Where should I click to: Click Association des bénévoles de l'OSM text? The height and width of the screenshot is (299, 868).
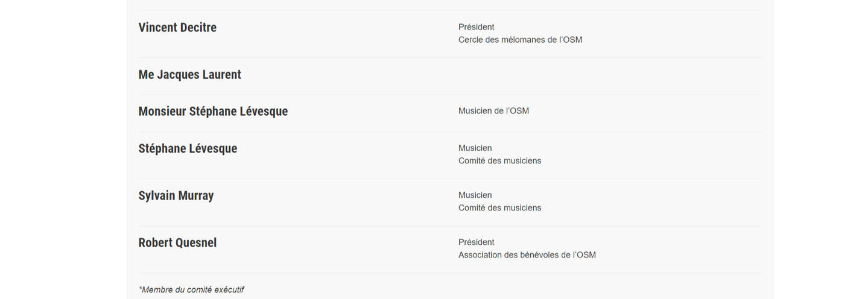[x=527, y=255]
